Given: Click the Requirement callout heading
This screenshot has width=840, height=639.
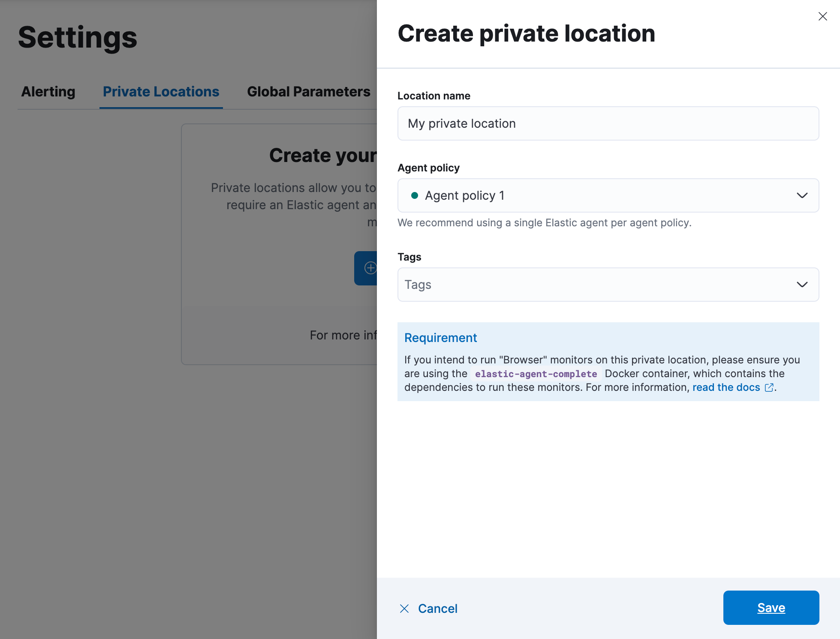Looking at the screenshot, I should tap(440, 338).
